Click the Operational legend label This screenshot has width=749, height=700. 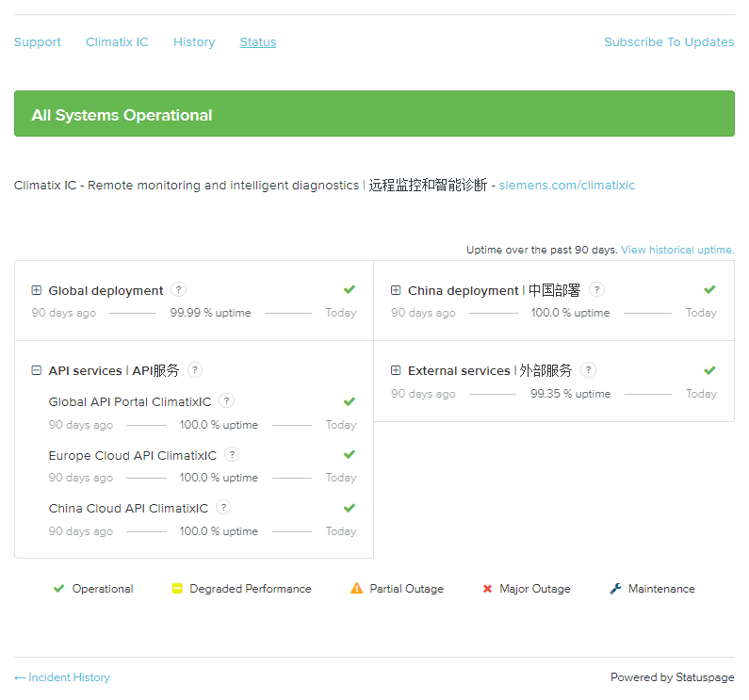[x=103, y=589]
